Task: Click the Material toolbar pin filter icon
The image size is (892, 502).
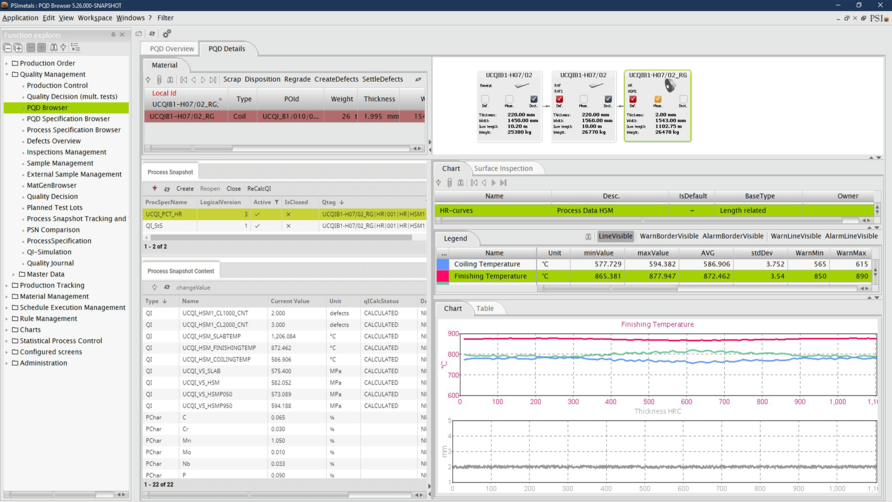Action: click(148, 80)
